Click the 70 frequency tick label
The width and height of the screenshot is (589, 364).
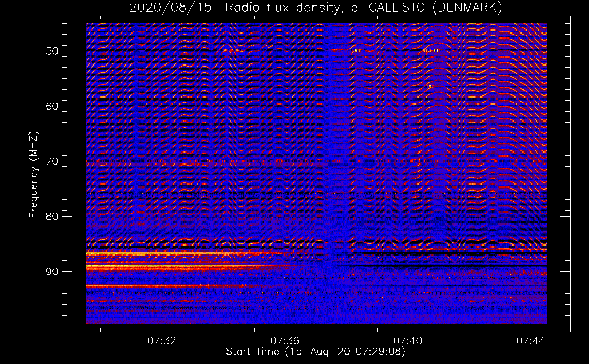pos(52,161)
